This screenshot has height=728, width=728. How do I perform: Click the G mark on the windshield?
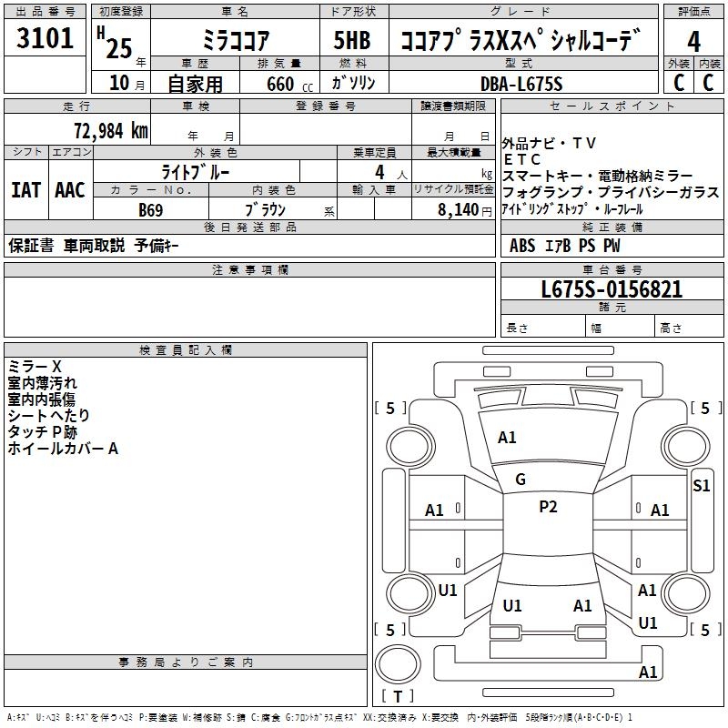(521, 480)
